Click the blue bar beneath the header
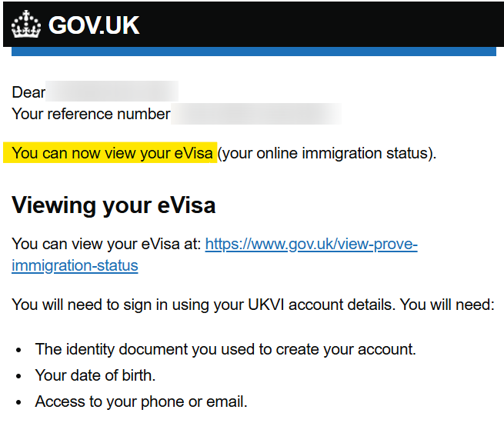The height and width of the screenshot is (423, 504). [254, 52]
